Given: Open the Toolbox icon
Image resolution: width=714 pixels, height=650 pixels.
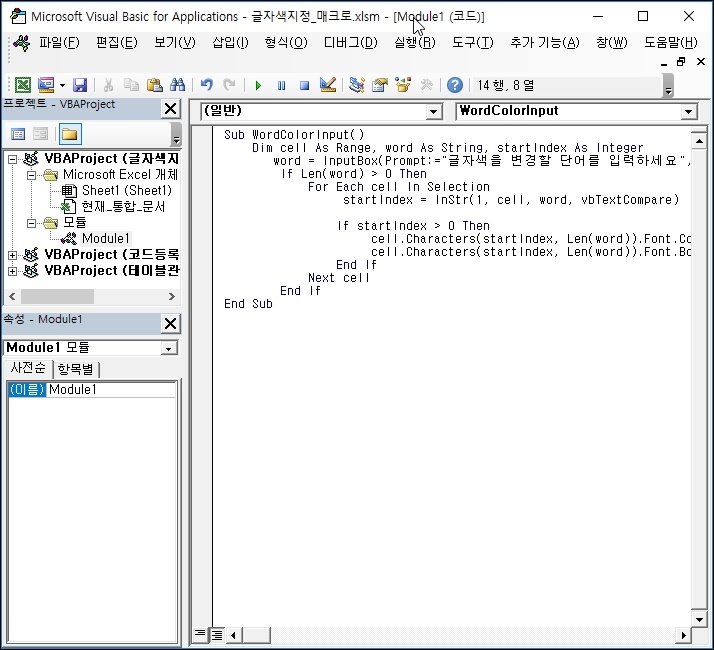Looking at the screenshot, I should pyautogui.click(x=426, y=85).
